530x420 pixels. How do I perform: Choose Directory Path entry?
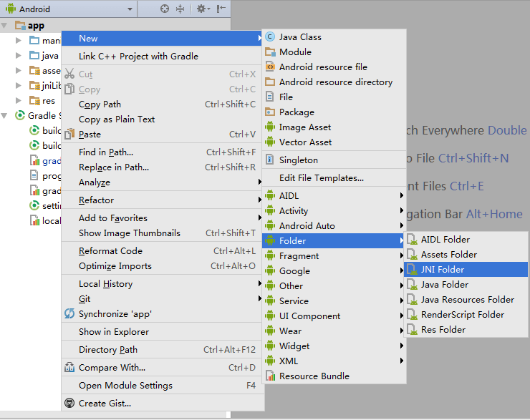pyautogui.click(x=163, y=350)
